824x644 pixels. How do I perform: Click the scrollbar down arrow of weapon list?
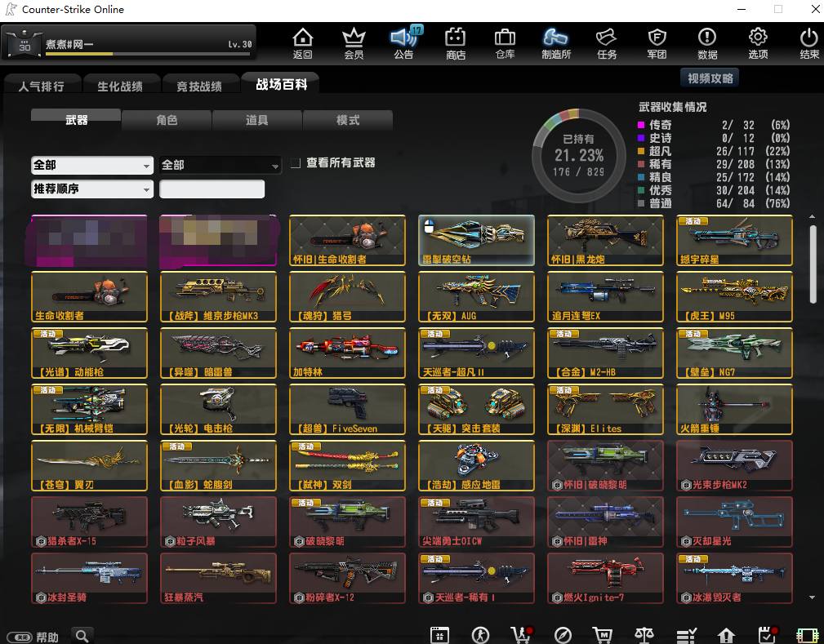coord(813,597)
